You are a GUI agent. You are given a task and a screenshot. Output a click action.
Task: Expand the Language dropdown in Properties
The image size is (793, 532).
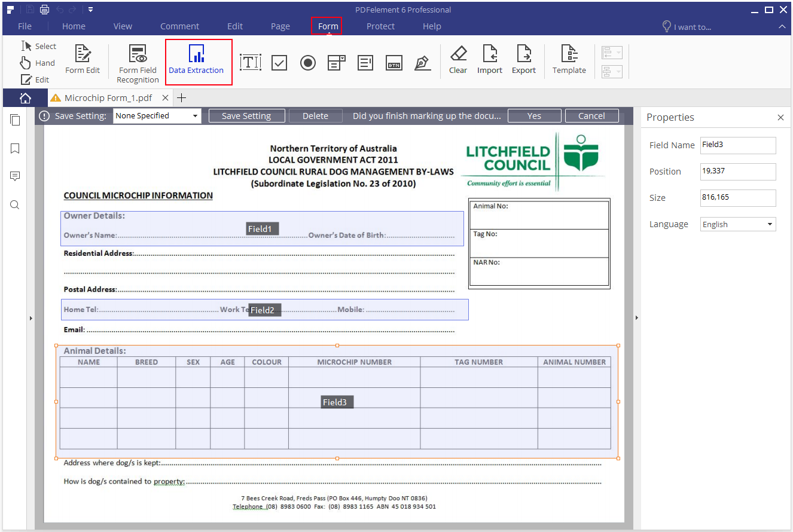[x=769, y=225]
